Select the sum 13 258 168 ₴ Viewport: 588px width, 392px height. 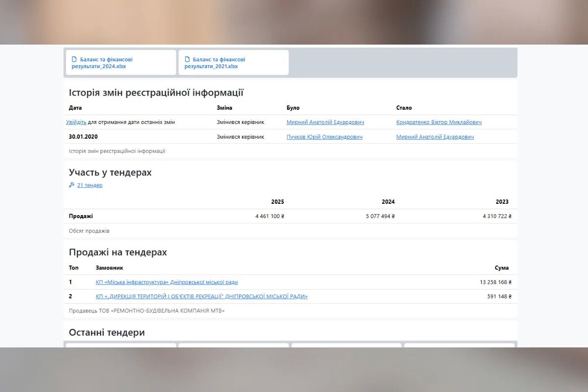pyautogui.click(x=495, y=282)
